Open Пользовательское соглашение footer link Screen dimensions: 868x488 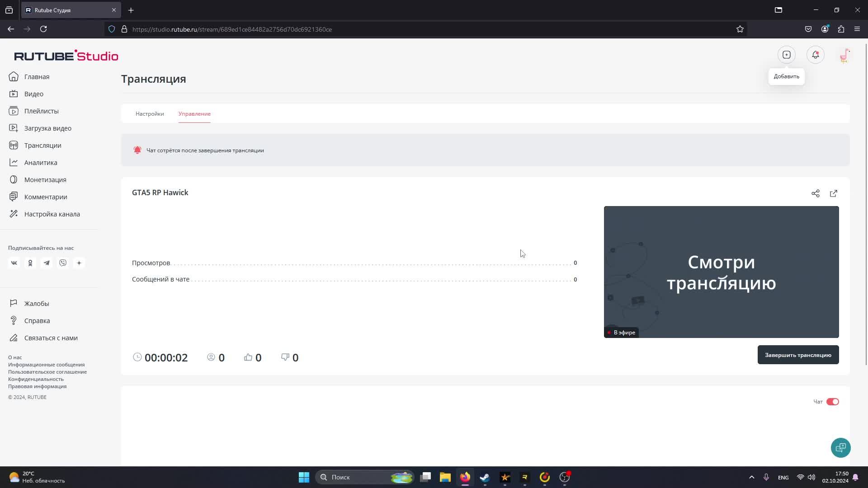tap(47, 372)
